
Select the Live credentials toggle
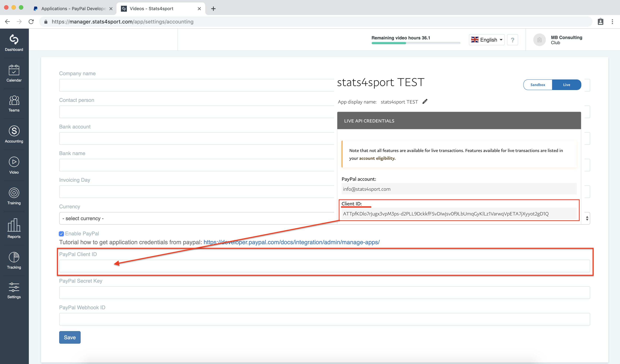[567, 85]
